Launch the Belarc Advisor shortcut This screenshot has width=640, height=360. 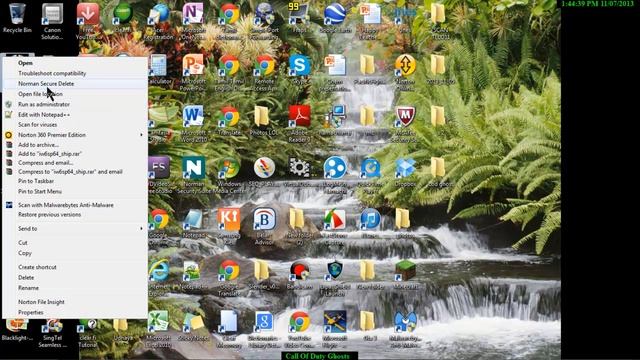264,226
